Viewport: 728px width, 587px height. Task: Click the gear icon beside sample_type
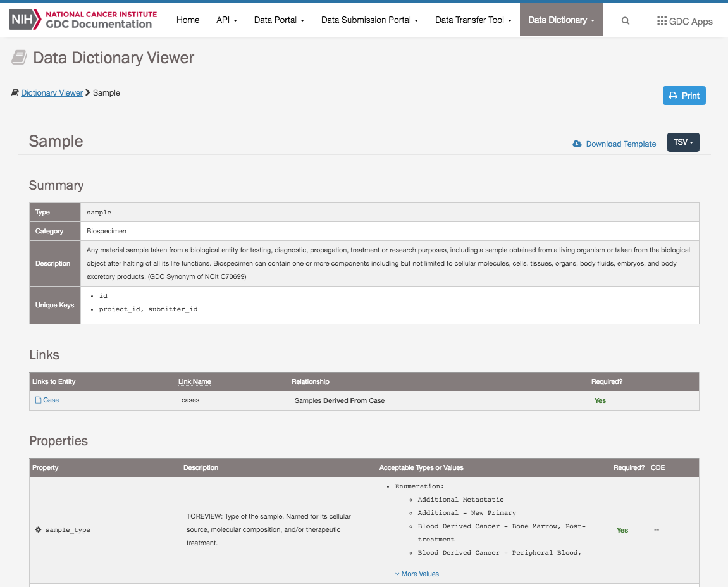tap(38, 529)
